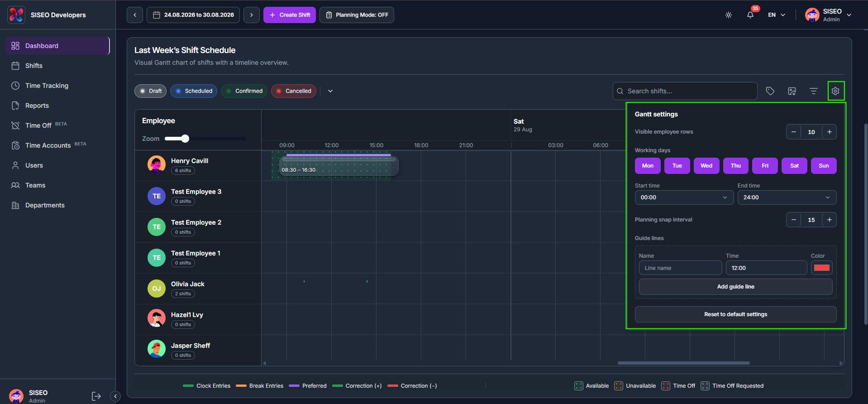Image resolution: width=868 pixels, height=404 pixels.
Task: Toggle Wed working day
Action: click(x=706, y=166)
